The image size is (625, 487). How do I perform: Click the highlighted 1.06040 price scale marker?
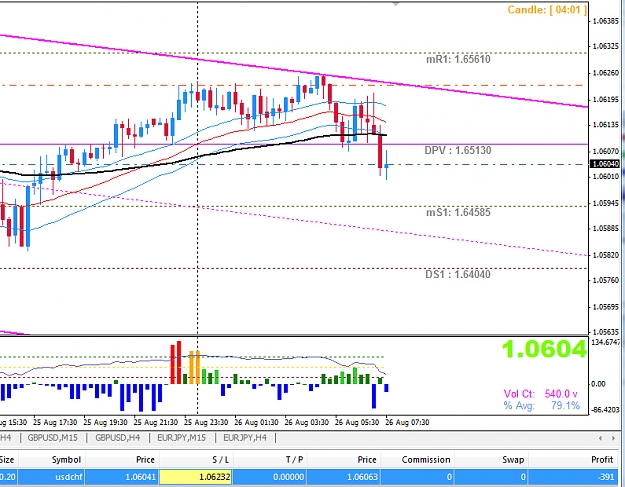click(x=605, y=164)
